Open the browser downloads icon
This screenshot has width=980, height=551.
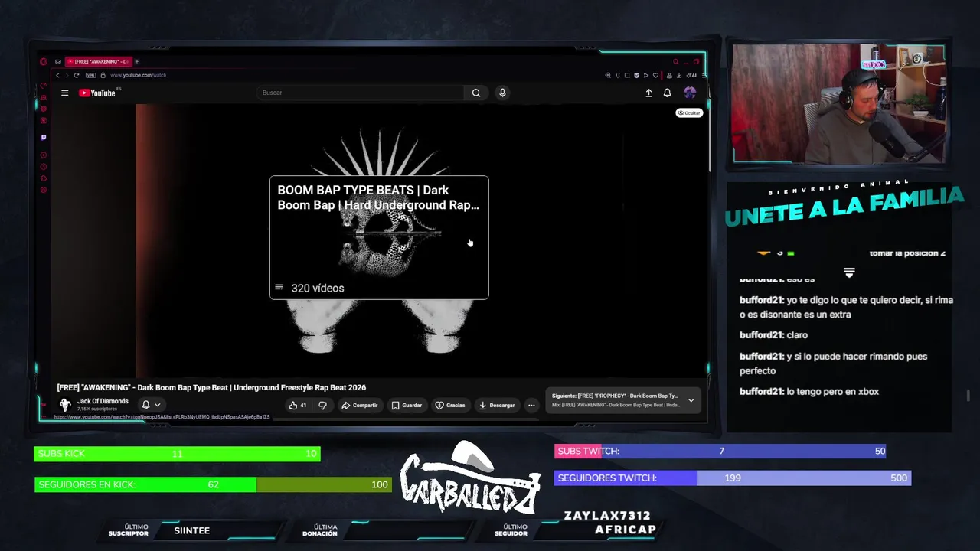pos(679,75)
